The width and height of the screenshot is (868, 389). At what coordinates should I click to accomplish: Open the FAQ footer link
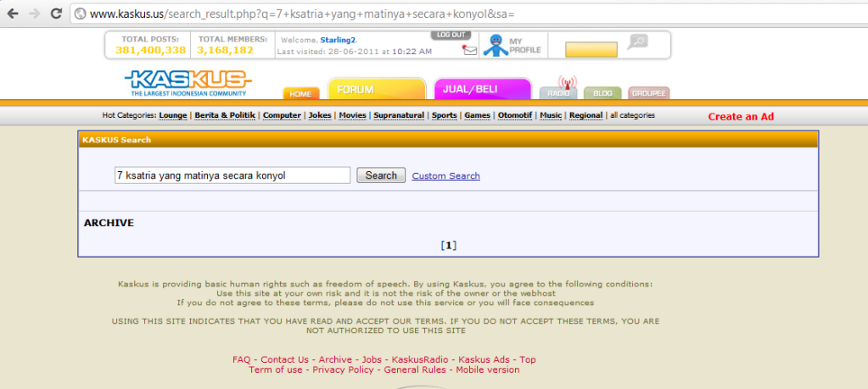[x=241, y=359]
